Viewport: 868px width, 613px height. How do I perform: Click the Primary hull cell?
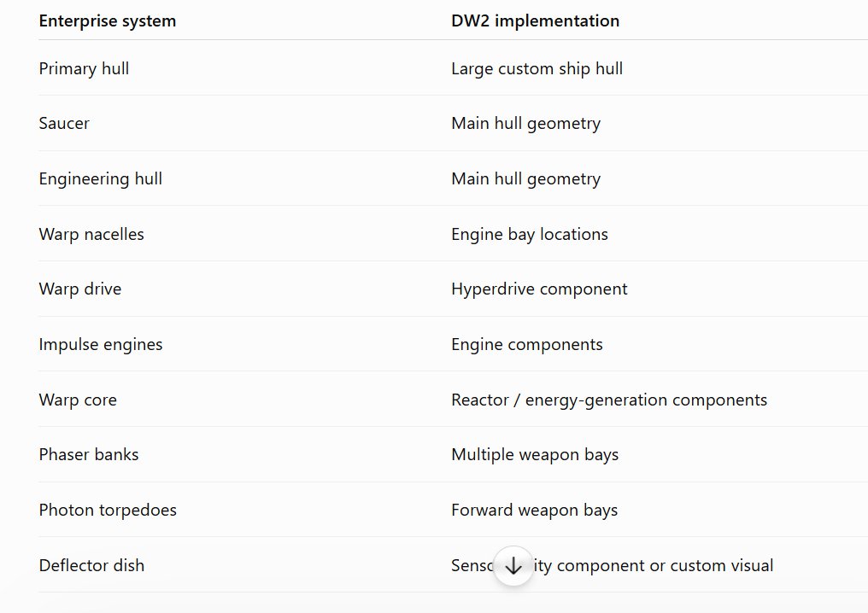[x=84, y=68]
